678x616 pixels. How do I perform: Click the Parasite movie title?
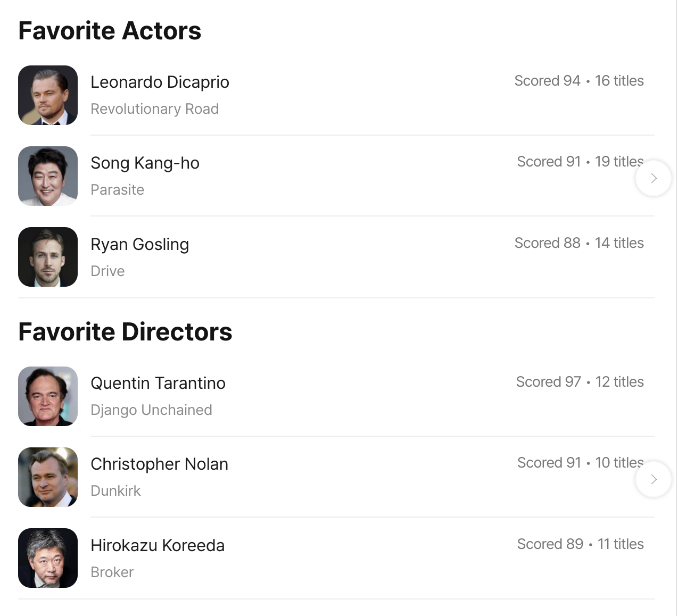point(117,190)
